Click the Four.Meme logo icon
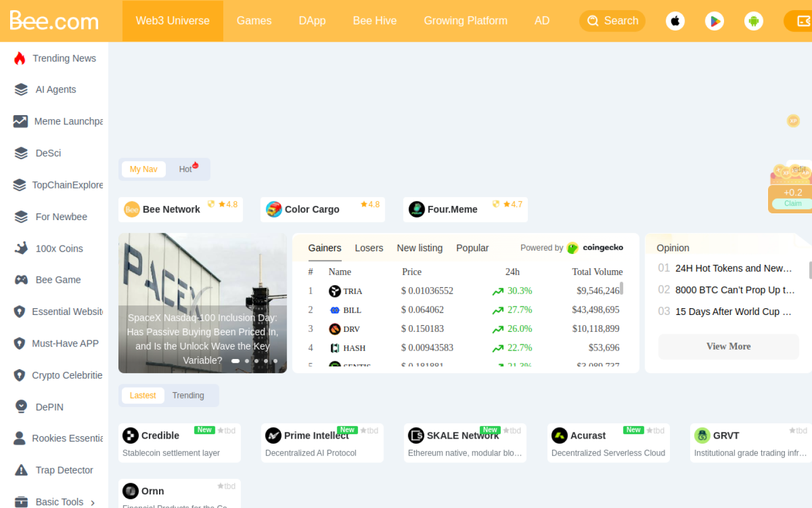 click(x=417, y=209)
